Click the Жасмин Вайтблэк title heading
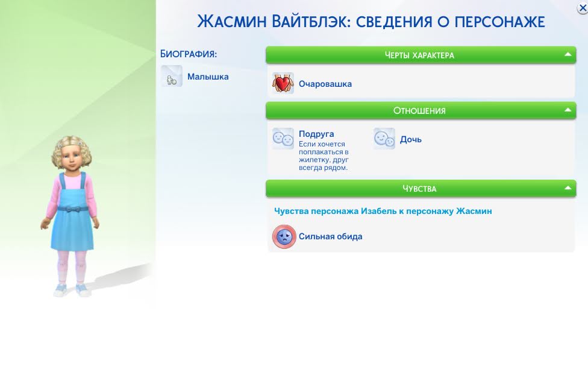588x390 pixels. [371, 22]
